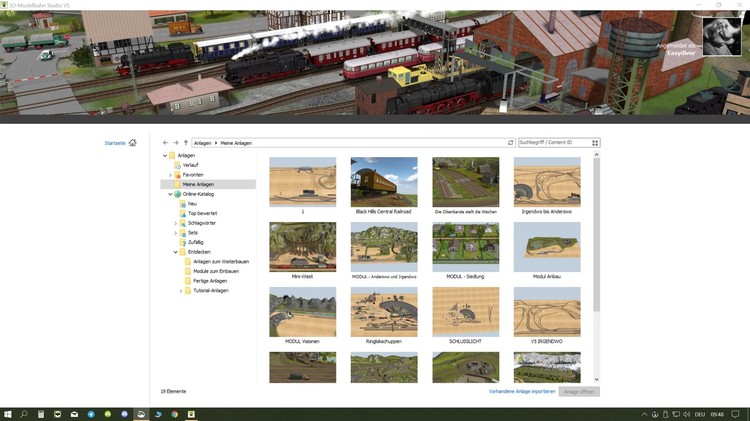The height and width of the screenshot is (421, 750).
Task: Open the user profile avatar
Action: pyautogui.click(x=723, y=36)
